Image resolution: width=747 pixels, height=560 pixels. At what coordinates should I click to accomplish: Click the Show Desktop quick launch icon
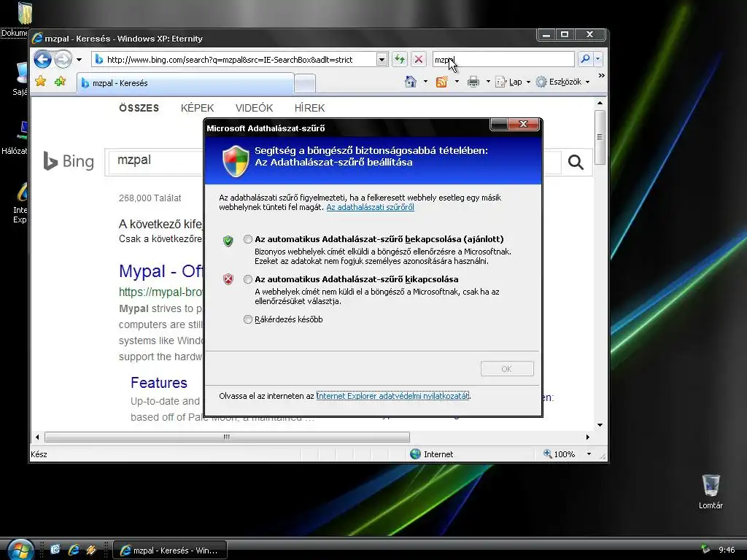55,550
